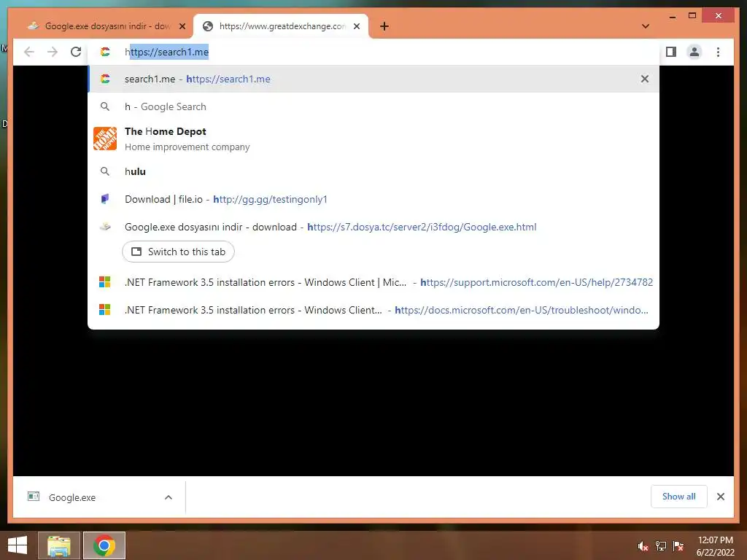747x560 pixels.
Task: Click the search1.me favicon in address bar
Action: point(105,52)
